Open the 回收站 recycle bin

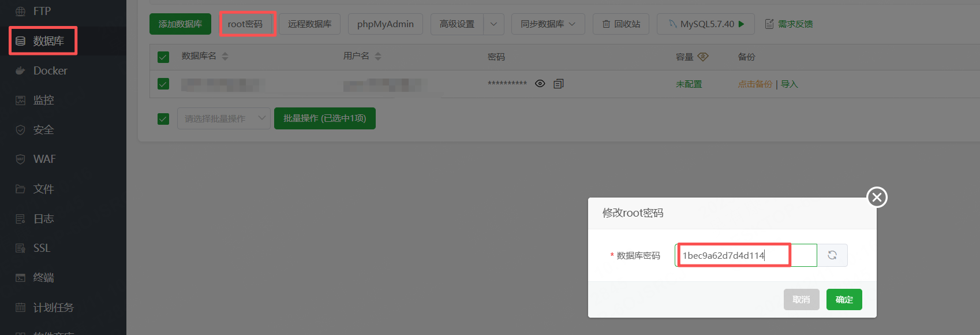click(621, 24)
